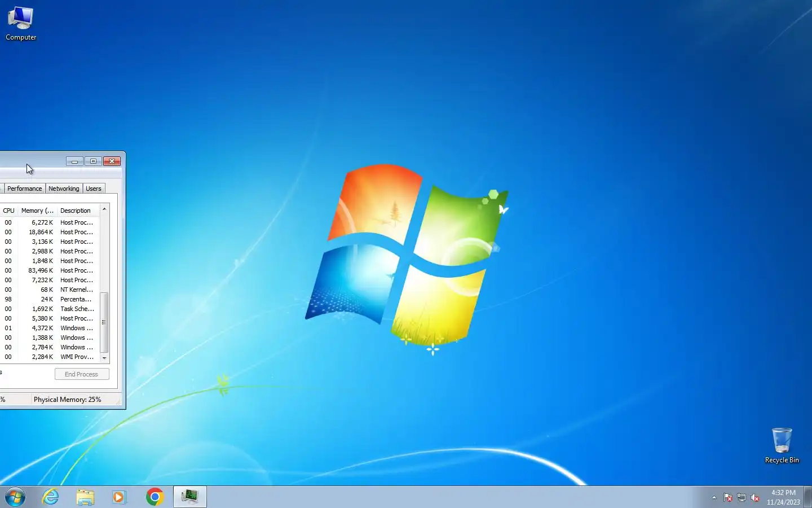The image size is (812, 508).
Task: Click the Physical Memory: 25% status text
Action: click(67, 400)
